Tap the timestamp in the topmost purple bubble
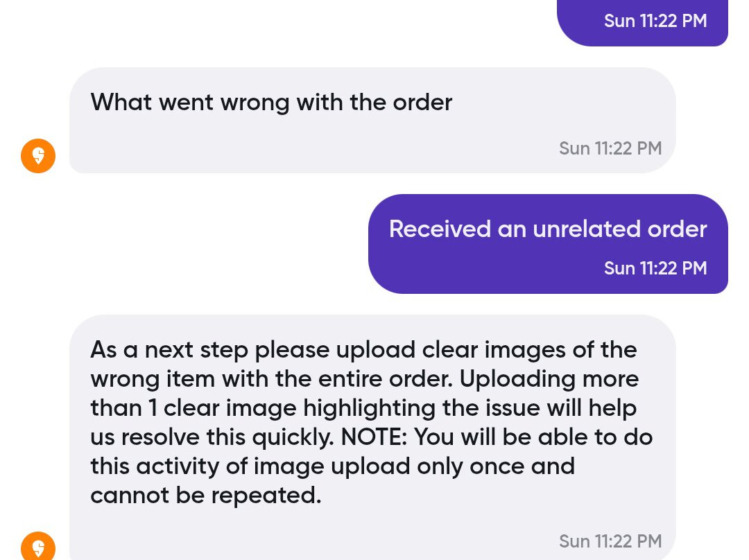The height and width of the screenshot is (560, 749). (655, 21)
